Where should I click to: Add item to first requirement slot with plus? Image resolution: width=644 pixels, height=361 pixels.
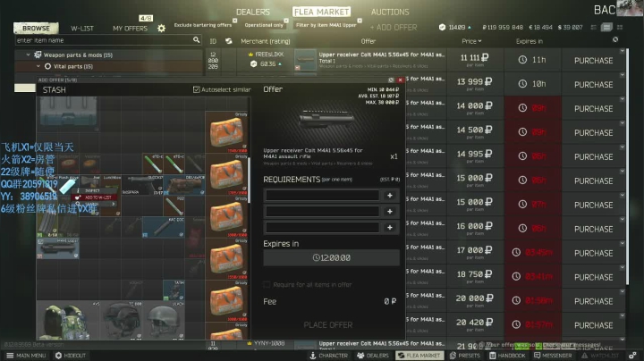[x=390, y=196]
